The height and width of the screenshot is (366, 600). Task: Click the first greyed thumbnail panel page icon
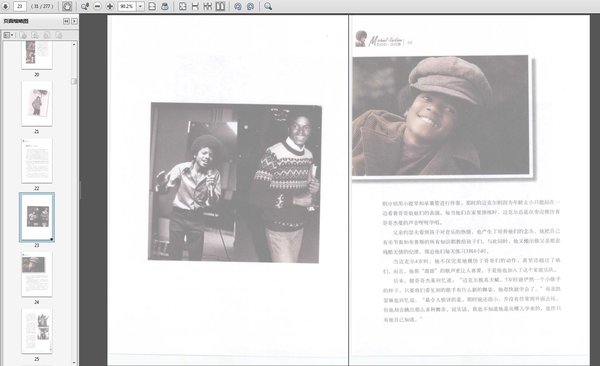tap(23, 35)
